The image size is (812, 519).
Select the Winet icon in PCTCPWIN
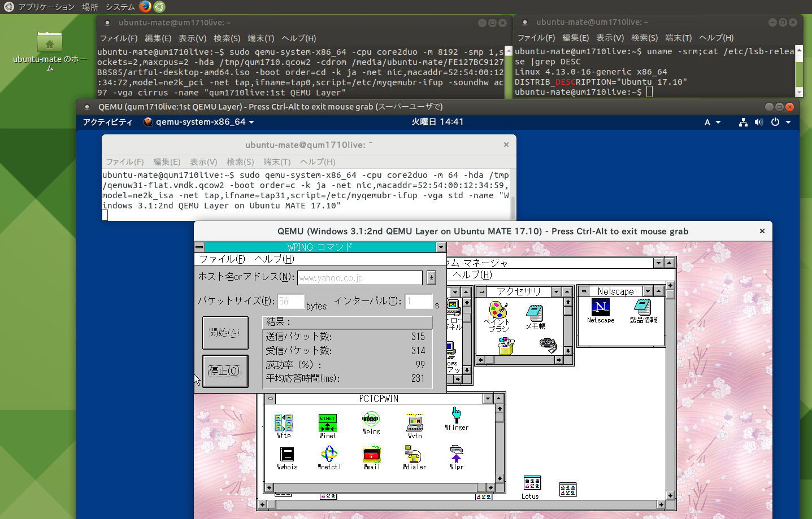click(328, 426)
